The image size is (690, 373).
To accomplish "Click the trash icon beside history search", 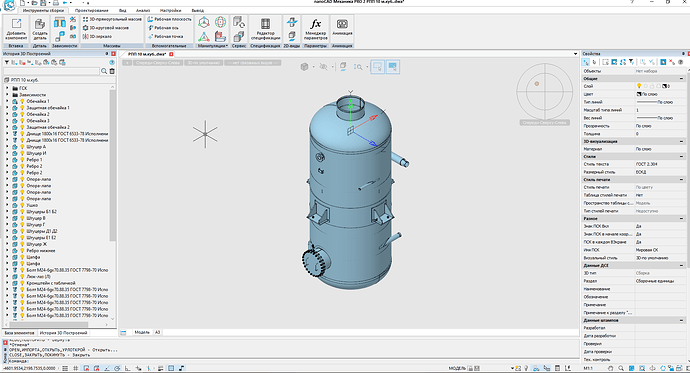I will pyautogui.click(x=112, y=71).
